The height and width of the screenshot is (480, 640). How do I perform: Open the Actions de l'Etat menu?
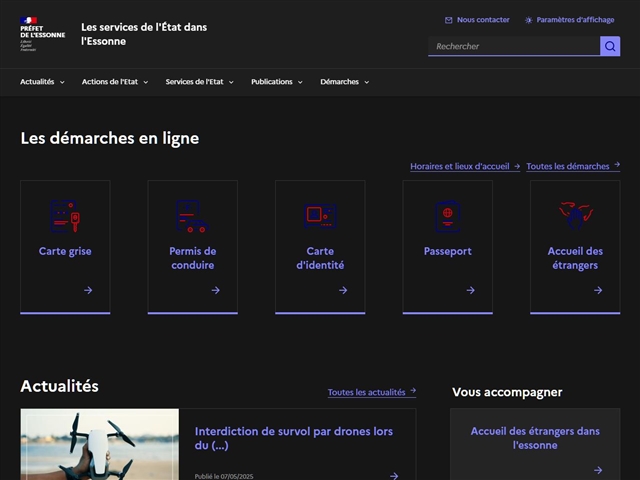click(x=115, y=82)
